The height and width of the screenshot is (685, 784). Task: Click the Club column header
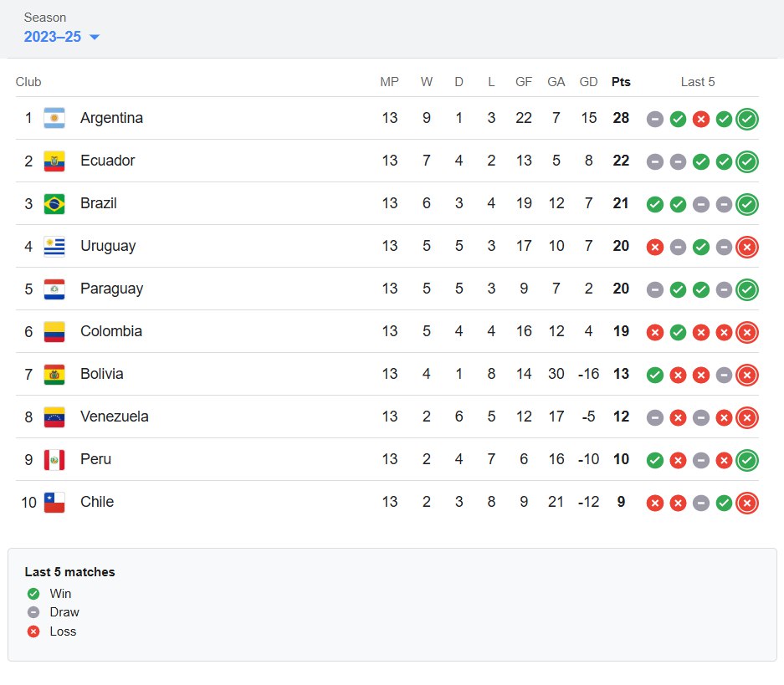click(x=28, y=82)
